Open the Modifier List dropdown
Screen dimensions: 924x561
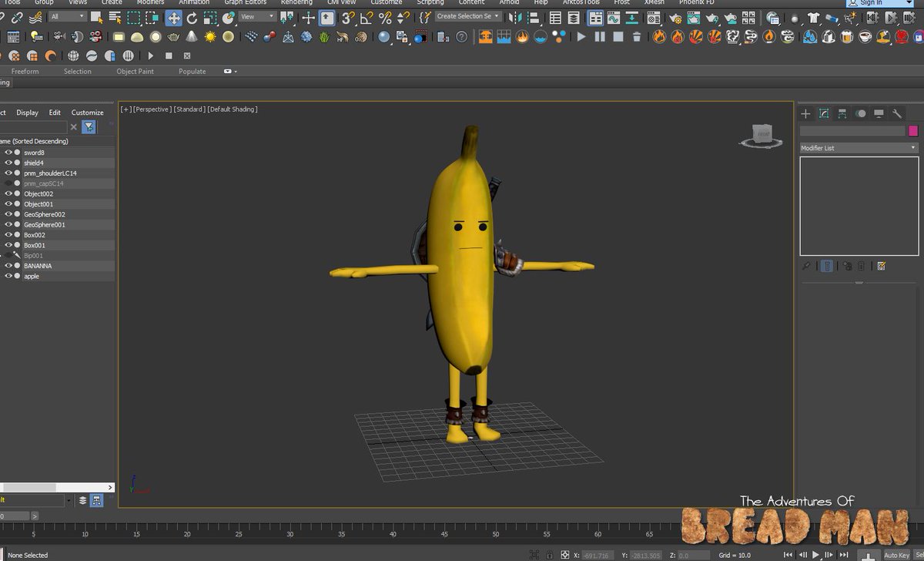click(859, 148)
